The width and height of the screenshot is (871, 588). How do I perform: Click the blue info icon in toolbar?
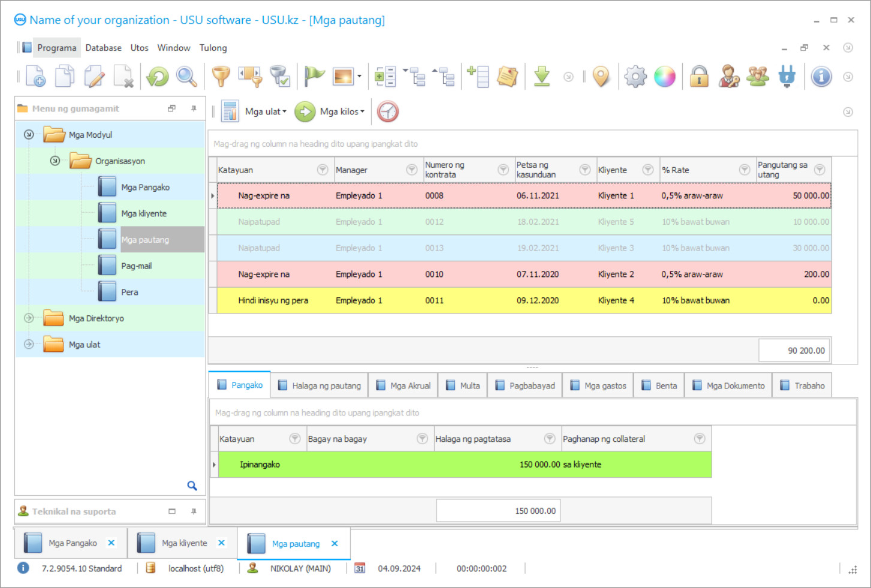point(821,77)
